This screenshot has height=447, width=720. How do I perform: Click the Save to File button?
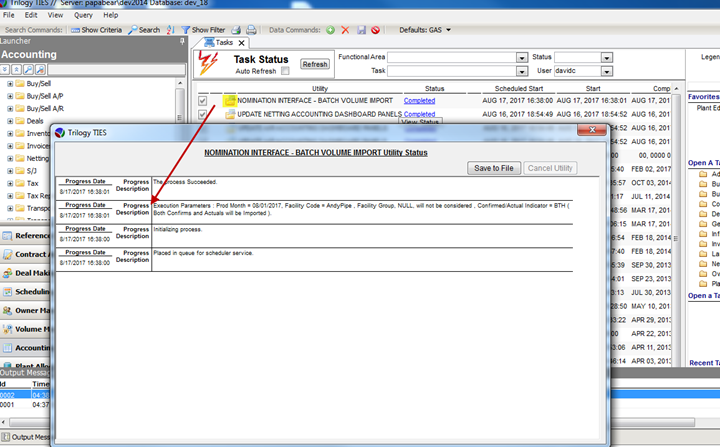[x=494, y=168]
